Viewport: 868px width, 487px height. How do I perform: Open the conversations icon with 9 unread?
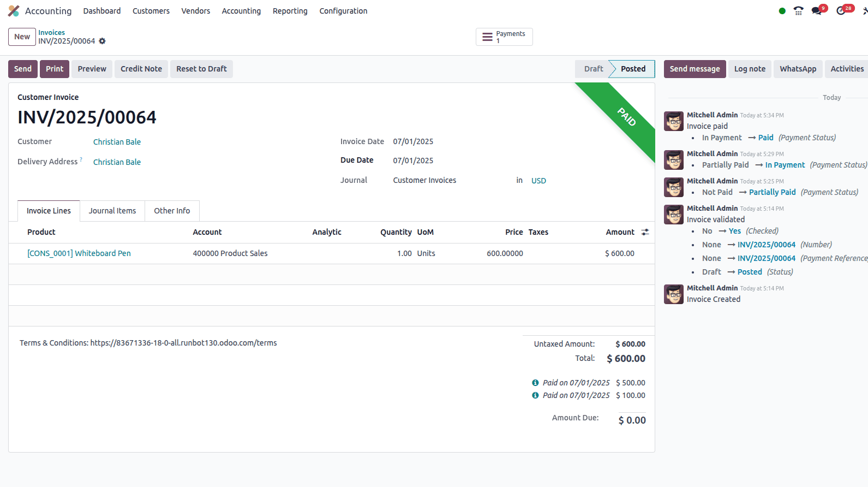pyautogui.click(x=817, y=11)
